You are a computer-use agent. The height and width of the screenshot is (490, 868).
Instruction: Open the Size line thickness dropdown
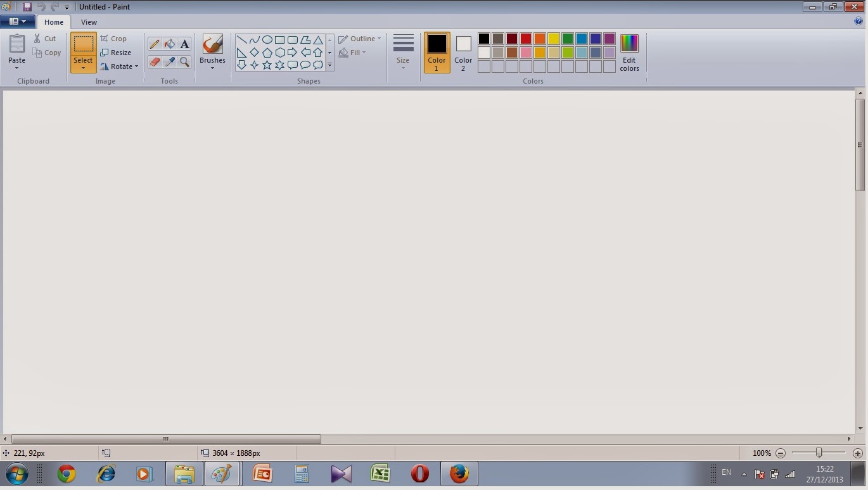[x=403, y=52]
